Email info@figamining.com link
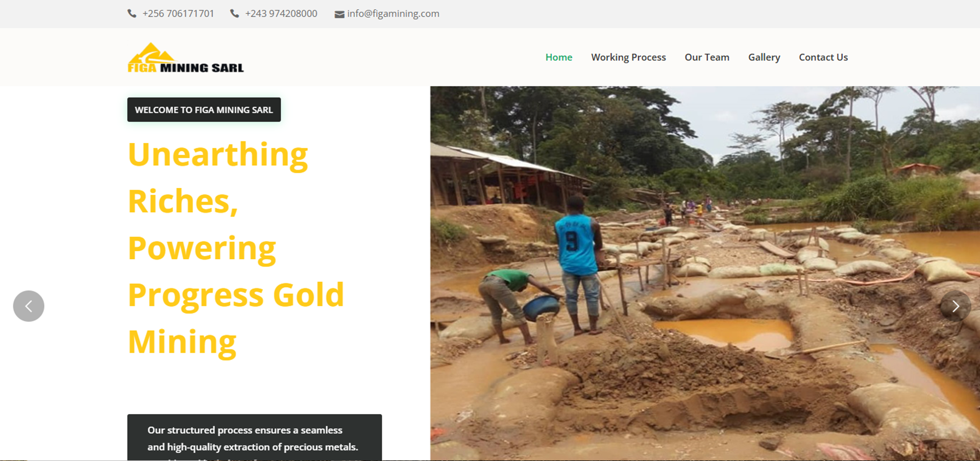The width and height of the screenshot is (980, 461). tap(393, 14)
